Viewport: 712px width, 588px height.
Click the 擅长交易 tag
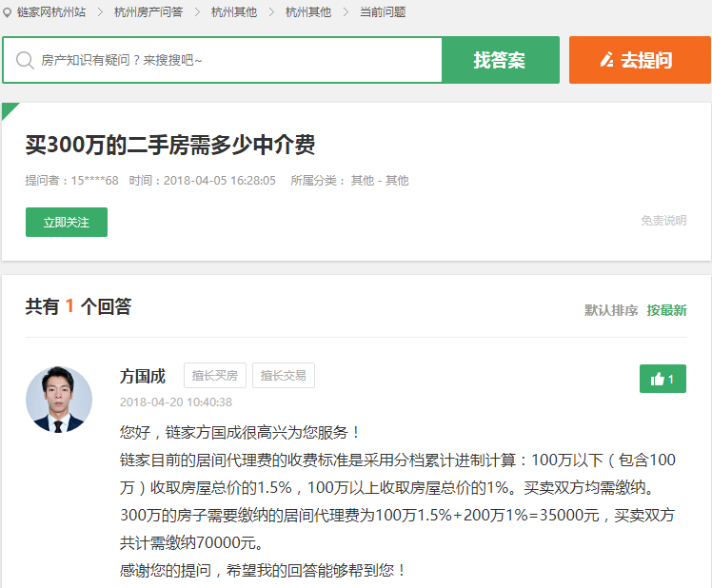(284, 376)
